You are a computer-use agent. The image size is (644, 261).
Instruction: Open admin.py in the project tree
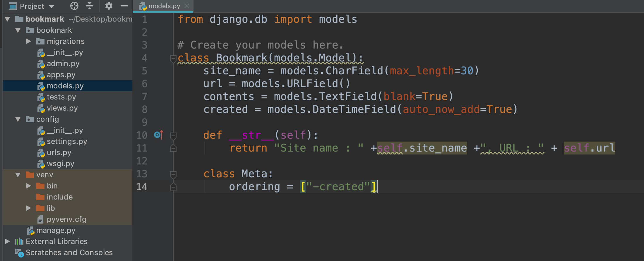coord(63,63)
